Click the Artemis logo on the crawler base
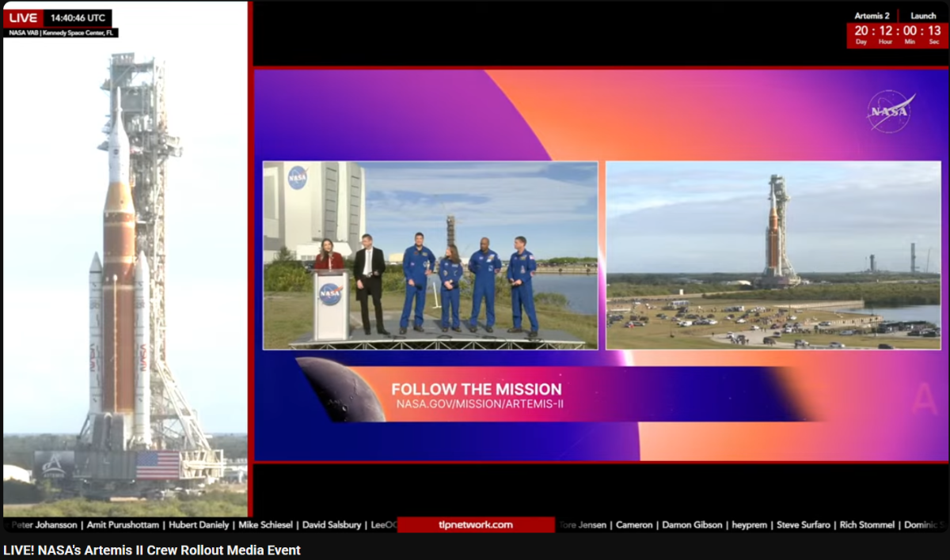The image size is (950, 560). [54, 466]
